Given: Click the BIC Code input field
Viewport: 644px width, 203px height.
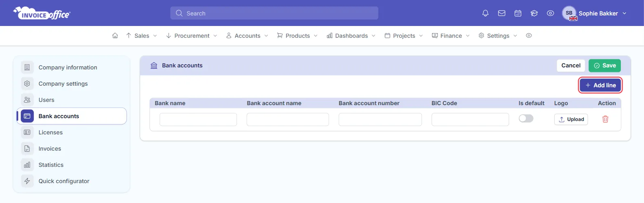Looking at the screenshot, I should 470,119.
